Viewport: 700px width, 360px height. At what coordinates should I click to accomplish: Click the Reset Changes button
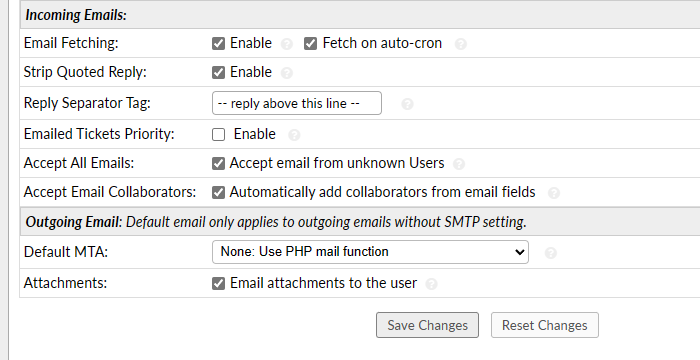(x=545, y=325)
